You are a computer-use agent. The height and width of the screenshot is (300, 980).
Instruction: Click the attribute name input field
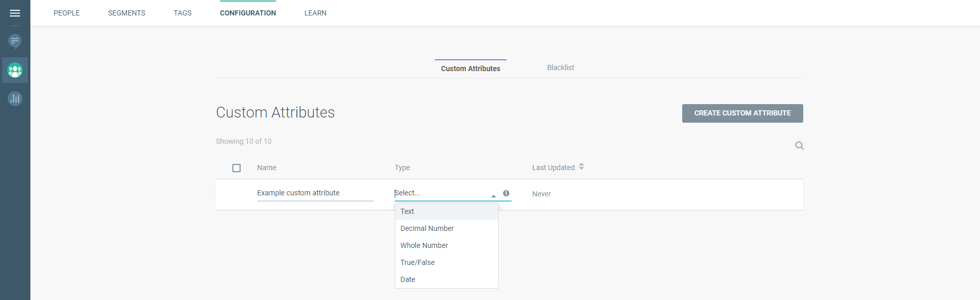click(315, 193)
